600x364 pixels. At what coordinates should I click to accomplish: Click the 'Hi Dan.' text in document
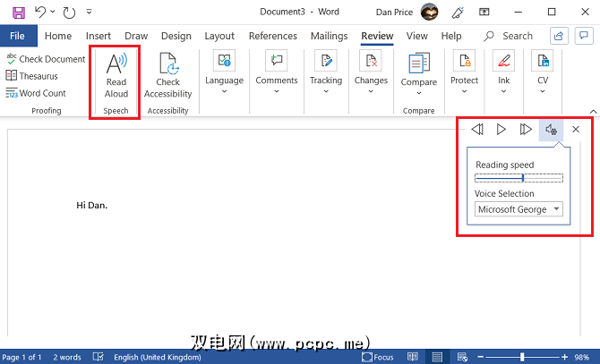[92, 206]
